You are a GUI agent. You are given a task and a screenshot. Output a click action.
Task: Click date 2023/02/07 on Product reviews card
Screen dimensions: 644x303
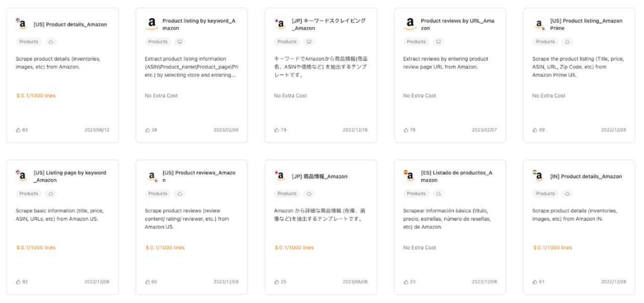pos(485,130)
